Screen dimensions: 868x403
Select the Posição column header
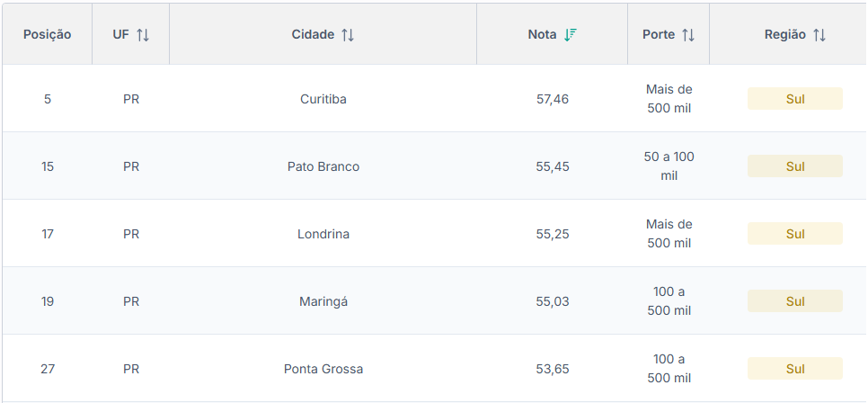pyautogui.click(x=48, y=35)
